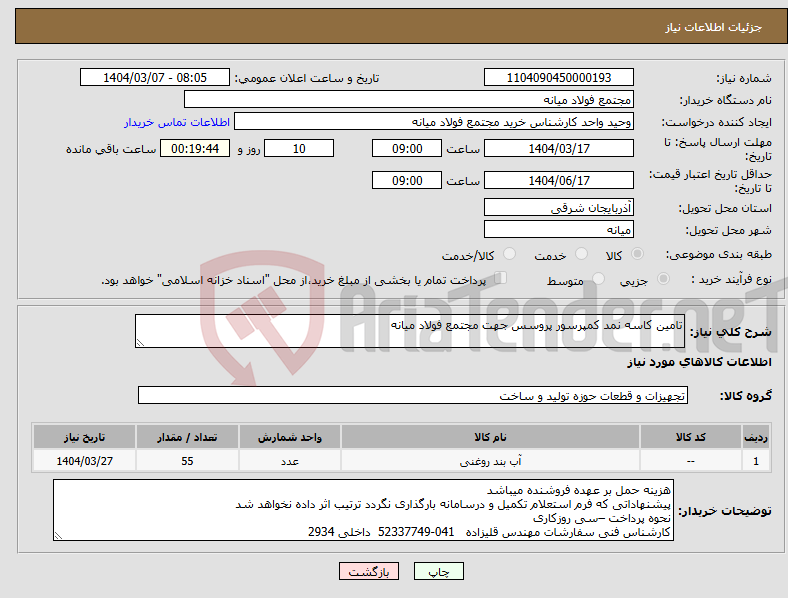Click the نام کالا column header
This screenshot has width=788, height=598.
point(490,437)
